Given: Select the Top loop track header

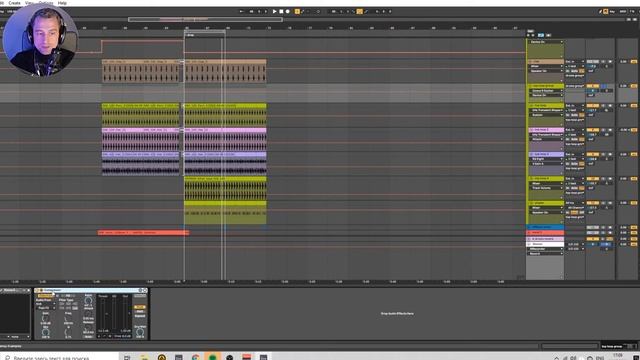Looking at the screenshot, I should click(546, 105).
